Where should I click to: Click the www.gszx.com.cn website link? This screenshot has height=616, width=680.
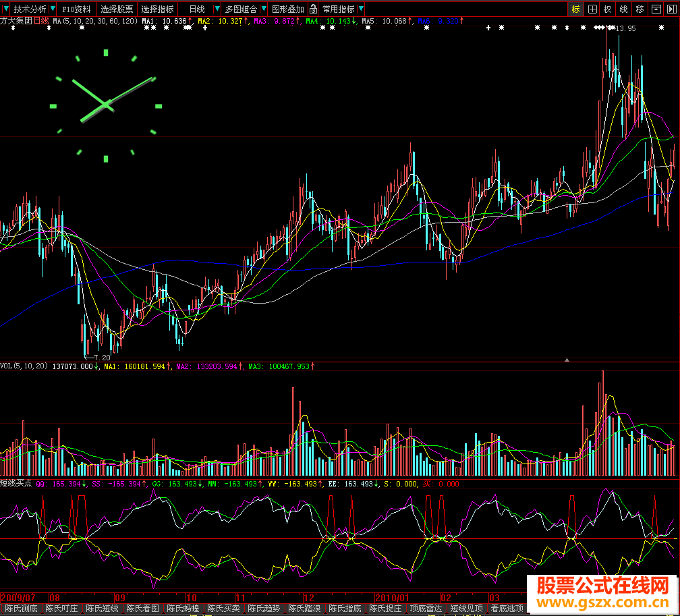tap(603, 603)
